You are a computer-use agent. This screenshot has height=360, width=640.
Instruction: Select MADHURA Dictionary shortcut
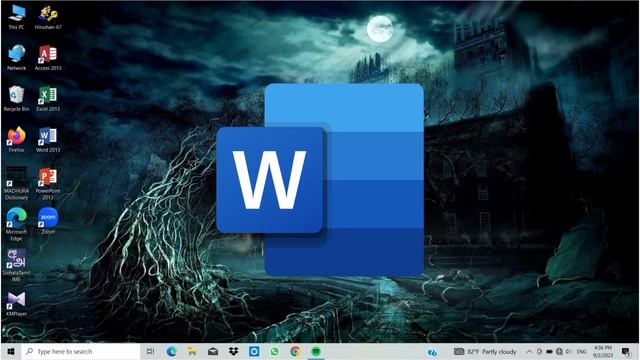click(16, 184)
